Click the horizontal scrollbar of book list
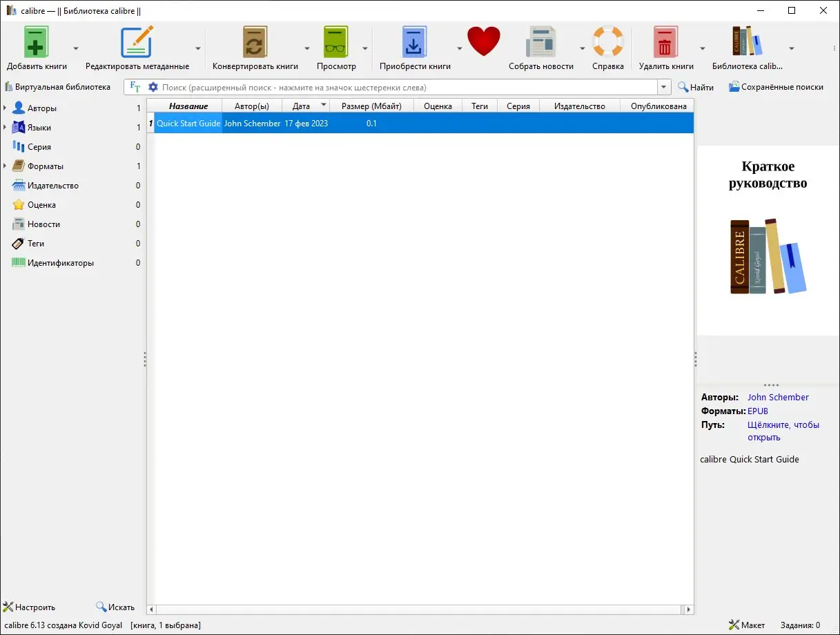The width and height of the screenshot is (840, 635). coord(420,610)
